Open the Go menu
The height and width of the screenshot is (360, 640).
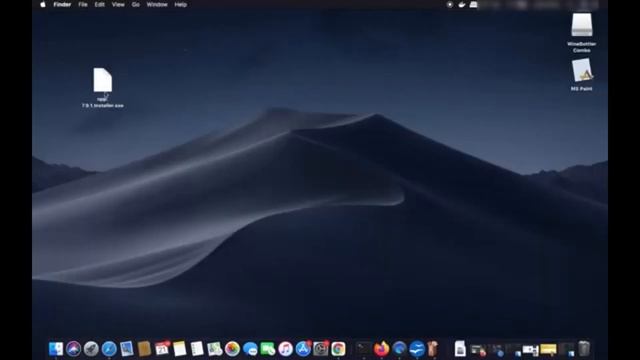[x=136, y=4]
